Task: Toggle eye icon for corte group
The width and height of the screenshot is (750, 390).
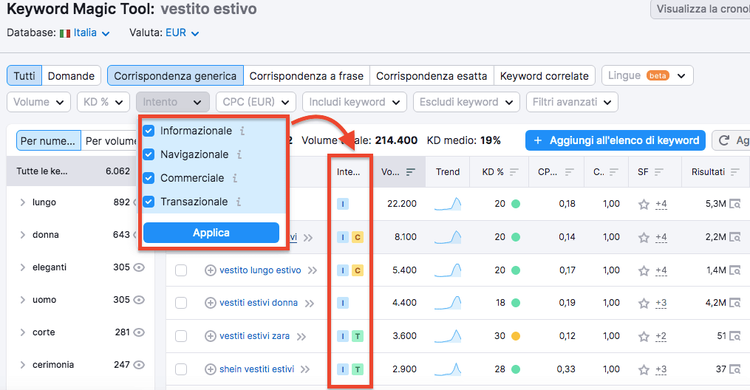Action: tap(139, 332)
